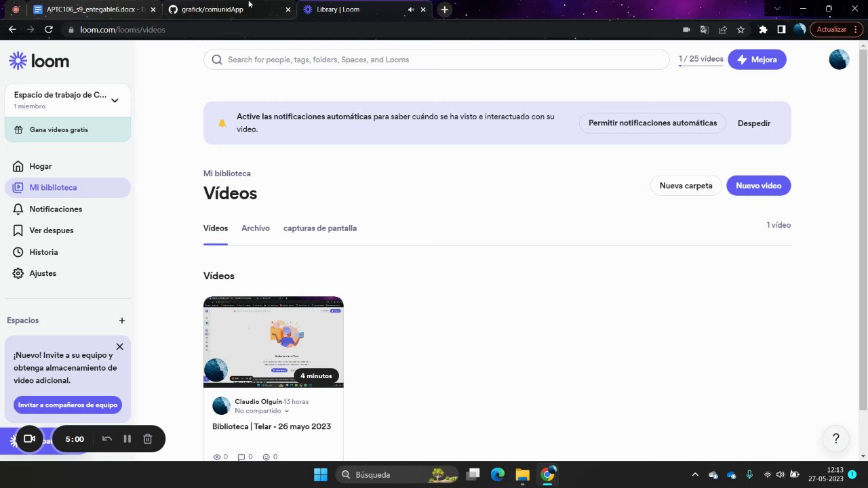Click the search magnifier icon
Viewport: 868px width, 488px height.
217,60
